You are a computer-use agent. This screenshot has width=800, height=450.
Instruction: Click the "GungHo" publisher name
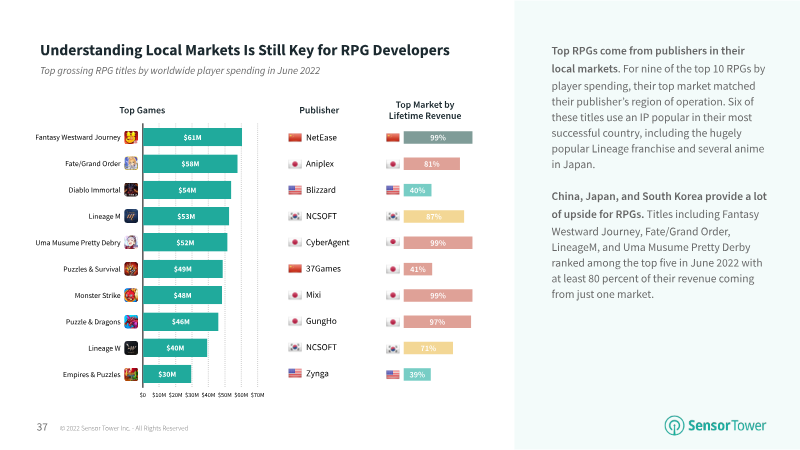(321, 321)
